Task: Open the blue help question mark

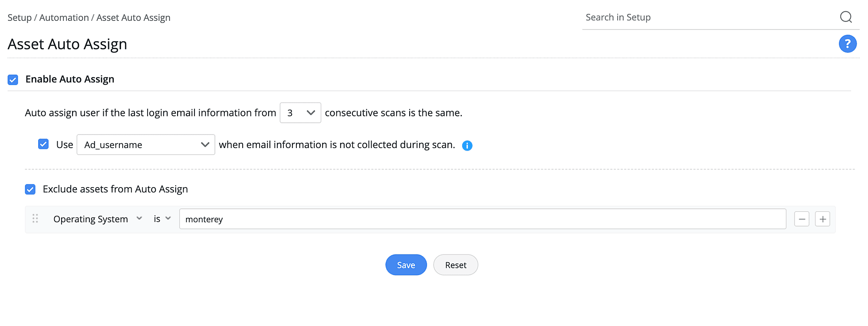Action: pyautogui.click(x=847, y=44)
